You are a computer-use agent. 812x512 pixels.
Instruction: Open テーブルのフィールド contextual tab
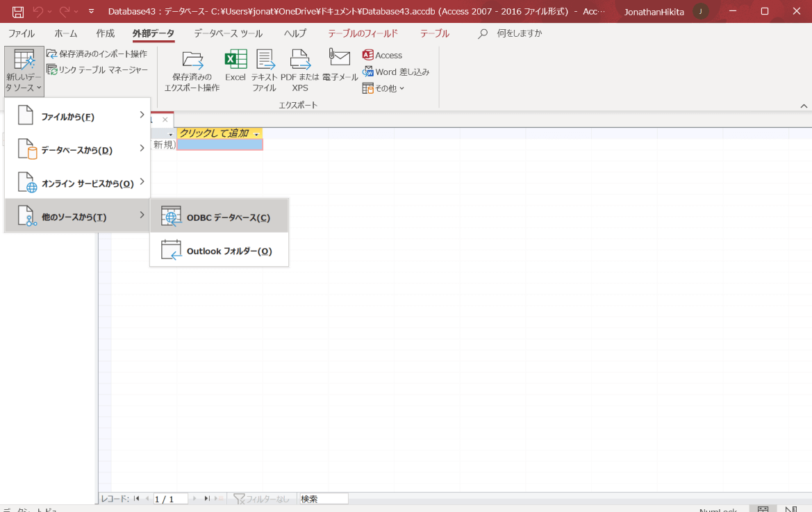coord(363,33)
